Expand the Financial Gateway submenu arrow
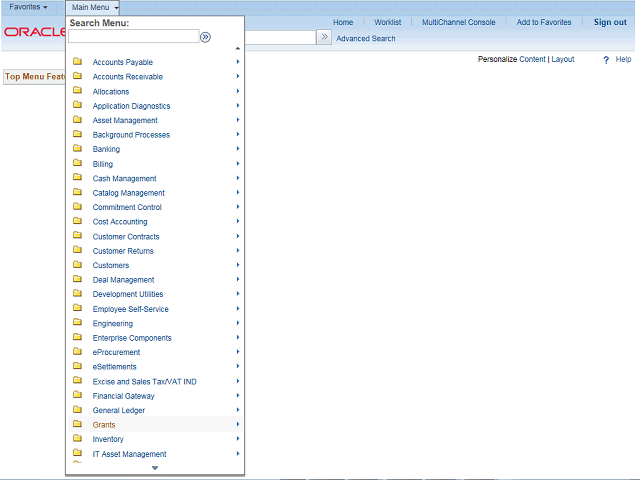This screenshot has height=480, width=640. [238, 396]
